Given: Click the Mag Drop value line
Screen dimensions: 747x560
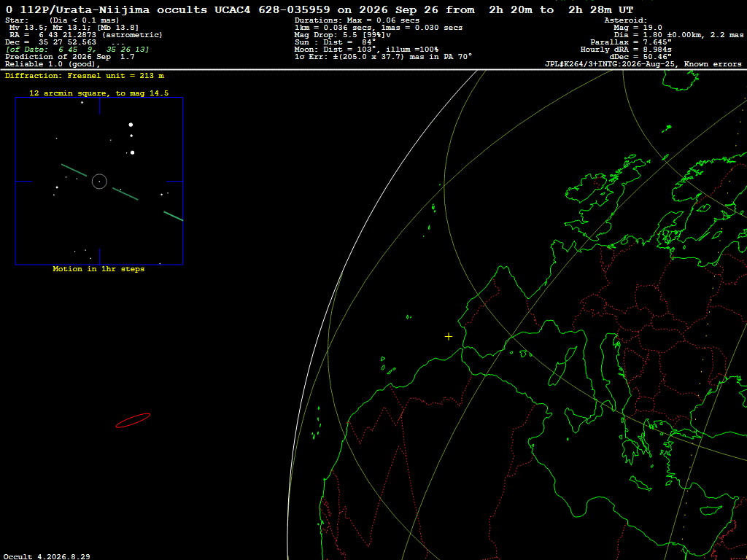Looking at the screenshot, I should point(343,35).
